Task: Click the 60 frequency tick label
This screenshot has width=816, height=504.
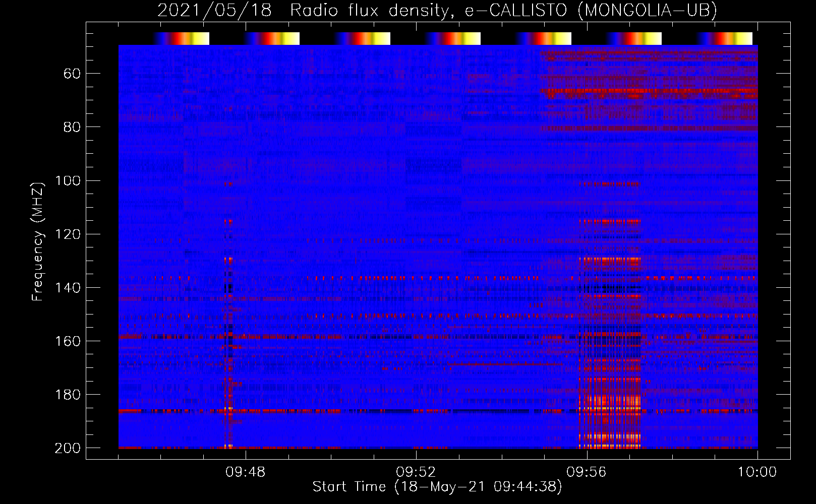Action: [x=72, y=74]
